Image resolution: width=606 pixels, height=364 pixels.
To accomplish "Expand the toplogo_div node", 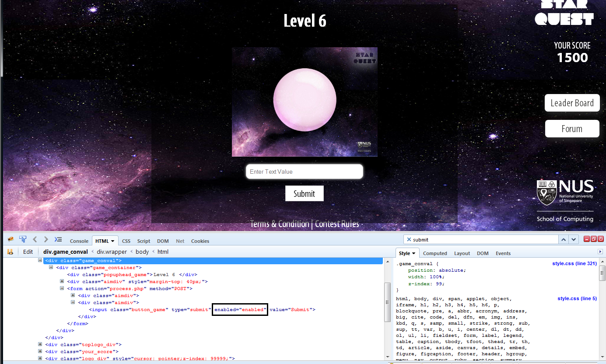I will pyautogui.click(x=40, y=344).
